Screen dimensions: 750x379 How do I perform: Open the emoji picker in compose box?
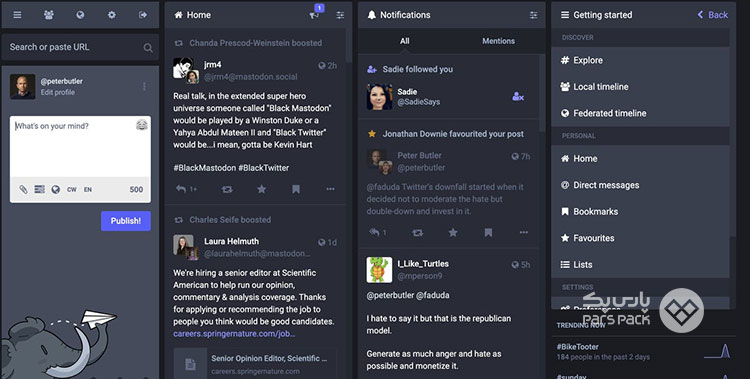pyautogui.click(x=142, y=125)
